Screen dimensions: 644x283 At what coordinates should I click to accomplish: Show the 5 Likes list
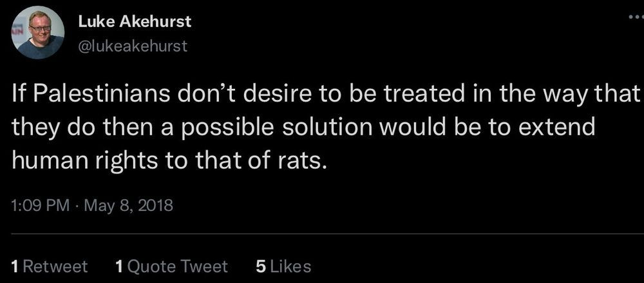[x=283, y=266]
